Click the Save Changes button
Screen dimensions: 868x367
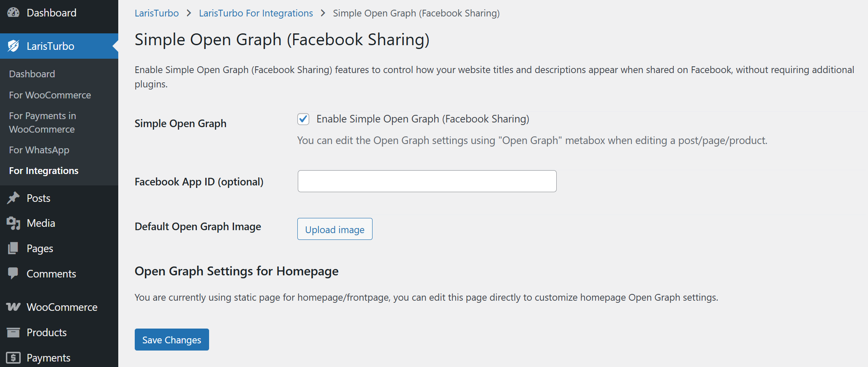[x=171, y=340]
